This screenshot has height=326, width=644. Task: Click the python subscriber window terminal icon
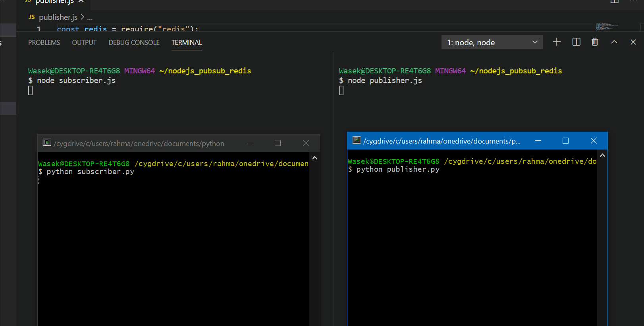[x=47, y=143]
